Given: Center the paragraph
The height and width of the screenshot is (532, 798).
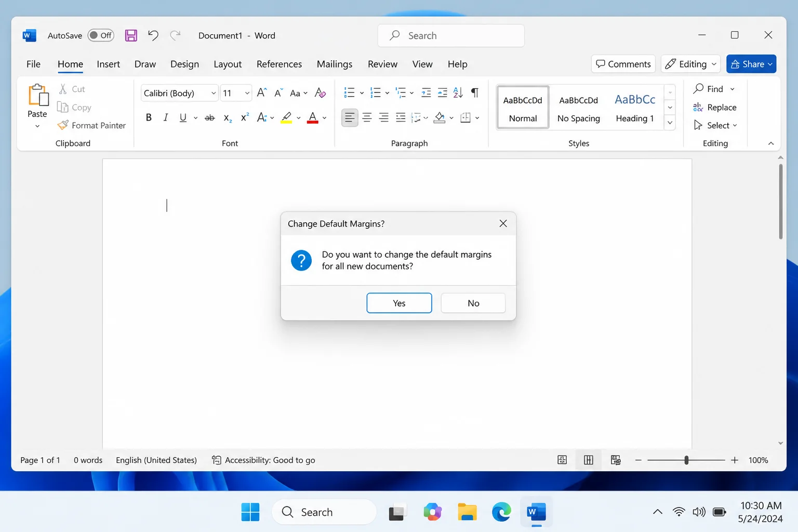Looking at the screenshot, I should (367, 117).
